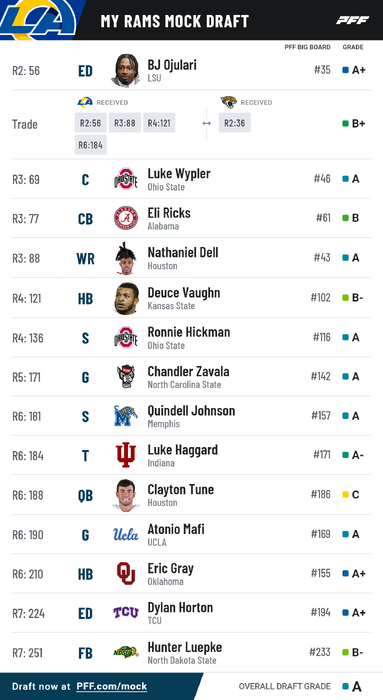The width and height of the screenshot is (383, 700).
Task: Click the Jaguars logo in trade row
Action: tap(229, 102)
